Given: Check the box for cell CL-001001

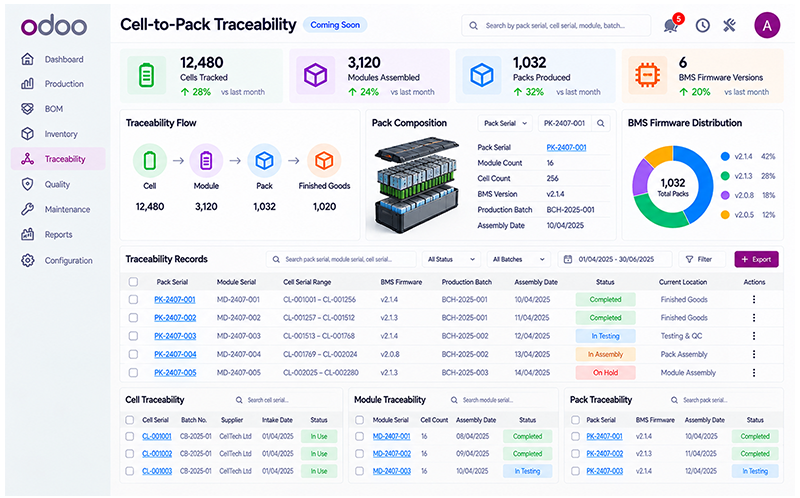Looking at the screenshot, I should click(130, 436).
